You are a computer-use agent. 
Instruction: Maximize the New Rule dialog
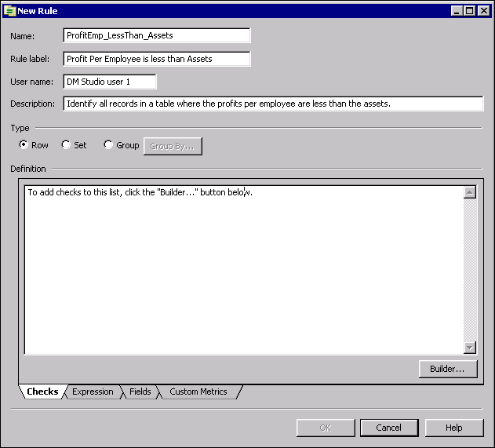pos(470,11)
